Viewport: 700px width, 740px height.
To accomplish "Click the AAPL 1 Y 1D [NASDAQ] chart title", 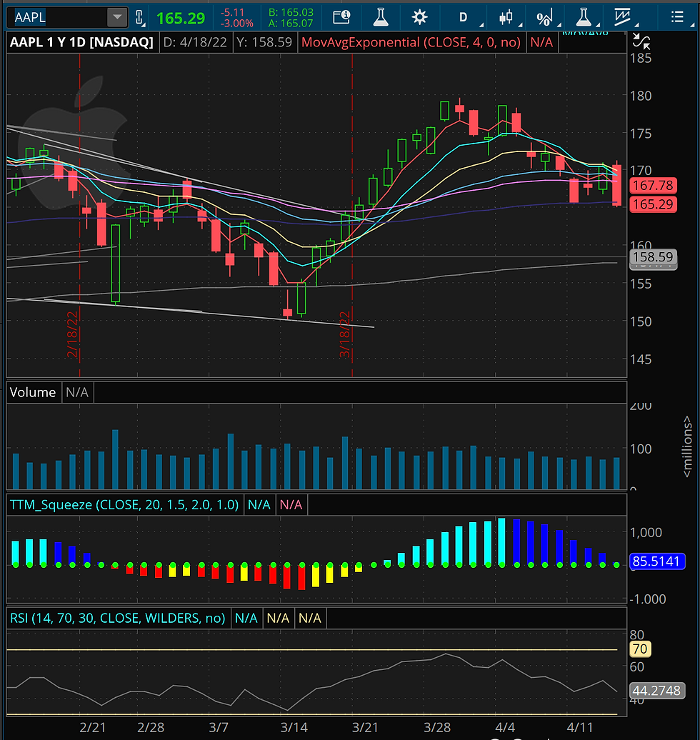I will click(81, 42).
